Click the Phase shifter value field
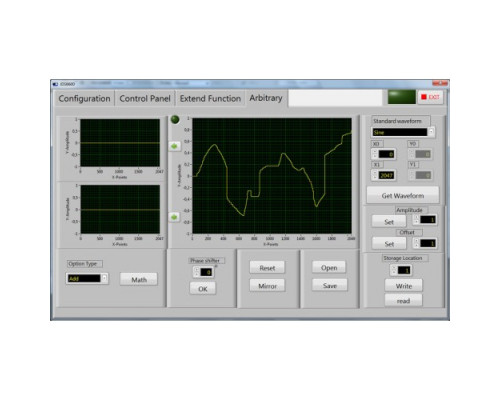Screen dimensions: 500x400 206,272
